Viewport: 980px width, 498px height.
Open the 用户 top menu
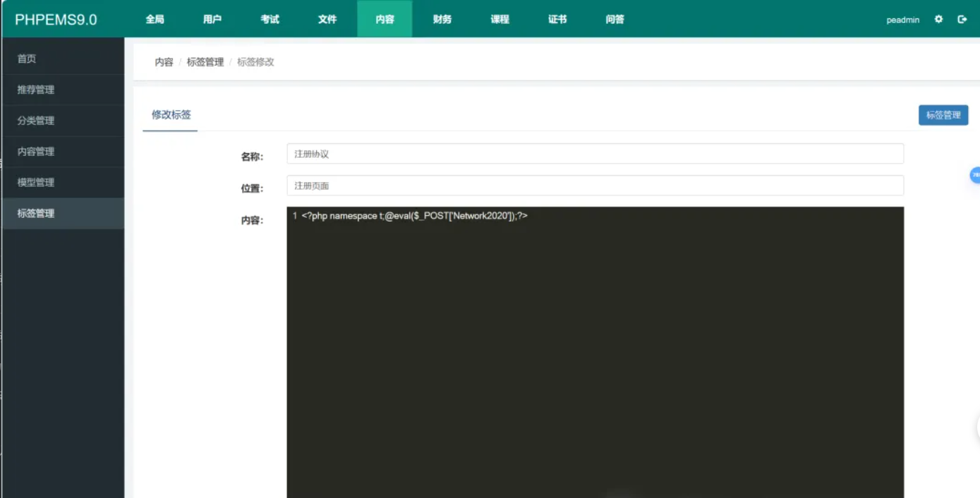[x=212, y=20]
